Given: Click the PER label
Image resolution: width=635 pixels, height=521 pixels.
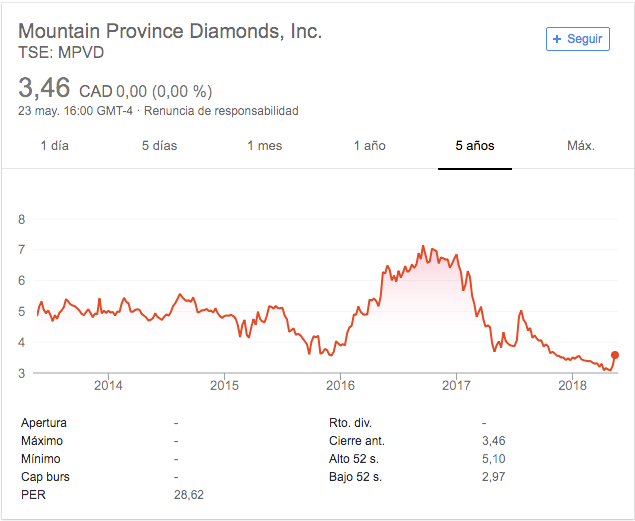Looking at the screenshot, I should click(33, 495).
